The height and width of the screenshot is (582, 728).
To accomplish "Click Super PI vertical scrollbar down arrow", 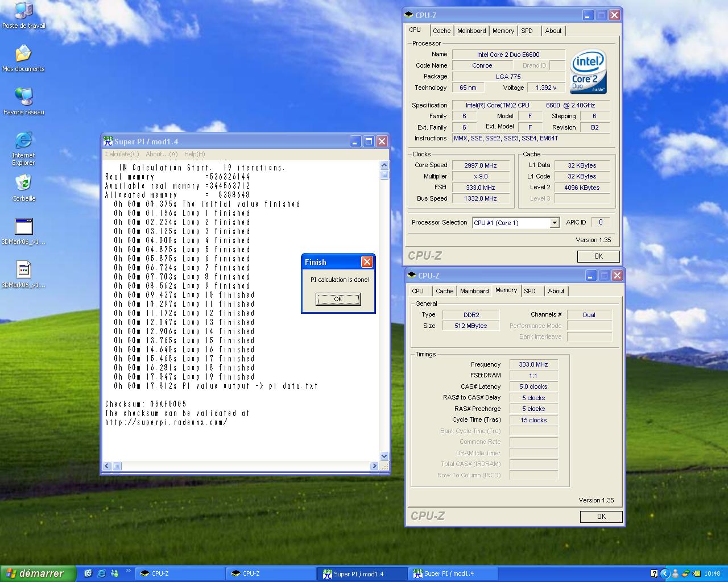I will pos(384,456).
